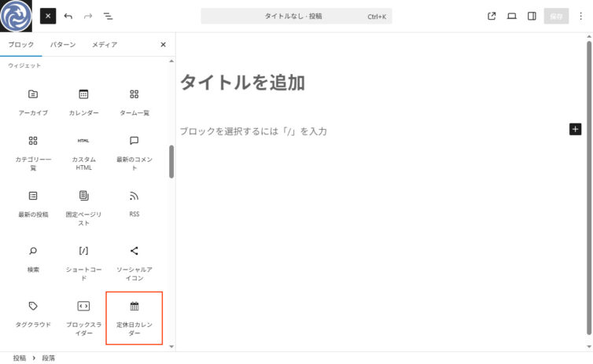This screenshot has height=364, width=593.
Task: Insert the 定休日カレンダー block
Action: (x=134, y=318)
